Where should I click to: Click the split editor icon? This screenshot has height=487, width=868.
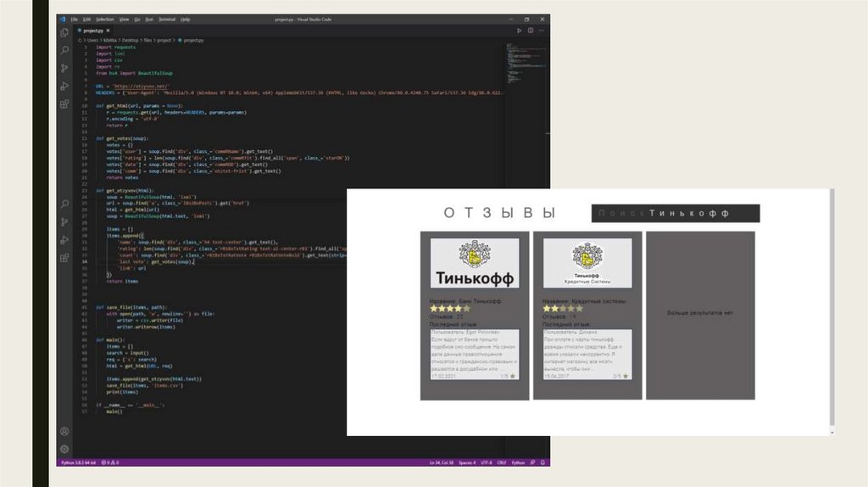click(x=530, y=31)
